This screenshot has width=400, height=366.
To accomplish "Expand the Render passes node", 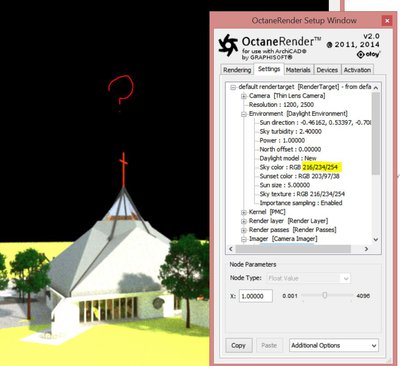I will 244,230.
